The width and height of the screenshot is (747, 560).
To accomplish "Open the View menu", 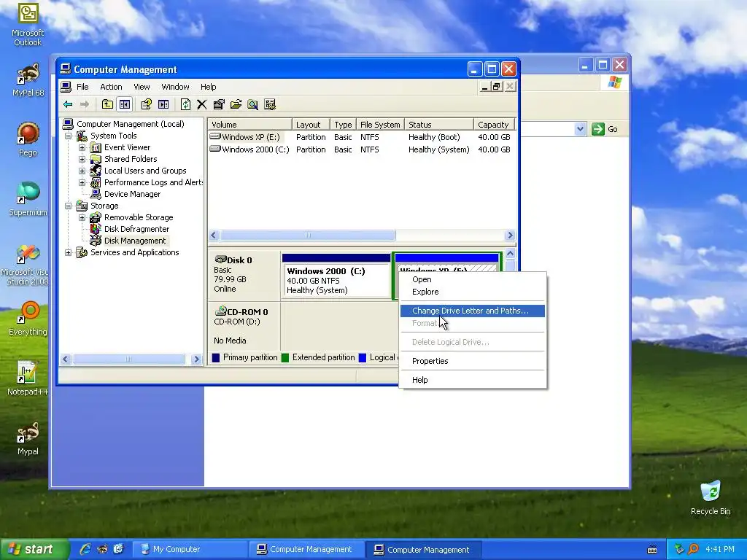I will point(142,87).
